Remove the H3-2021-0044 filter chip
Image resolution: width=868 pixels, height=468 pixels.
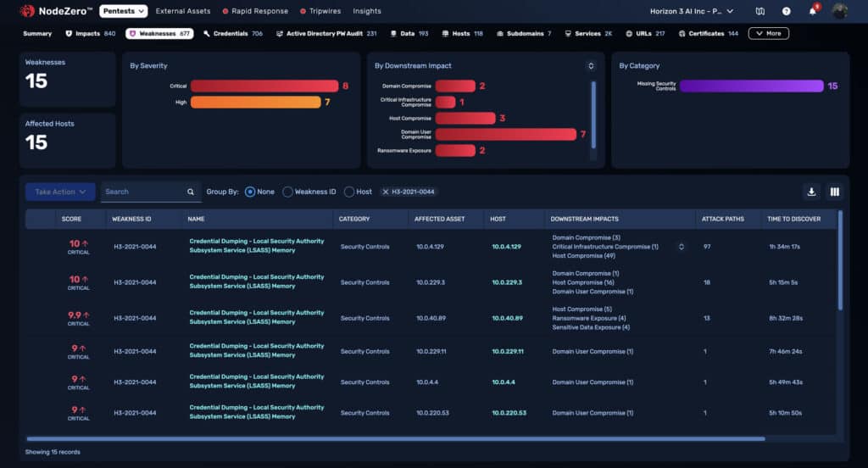pos(386,192)
